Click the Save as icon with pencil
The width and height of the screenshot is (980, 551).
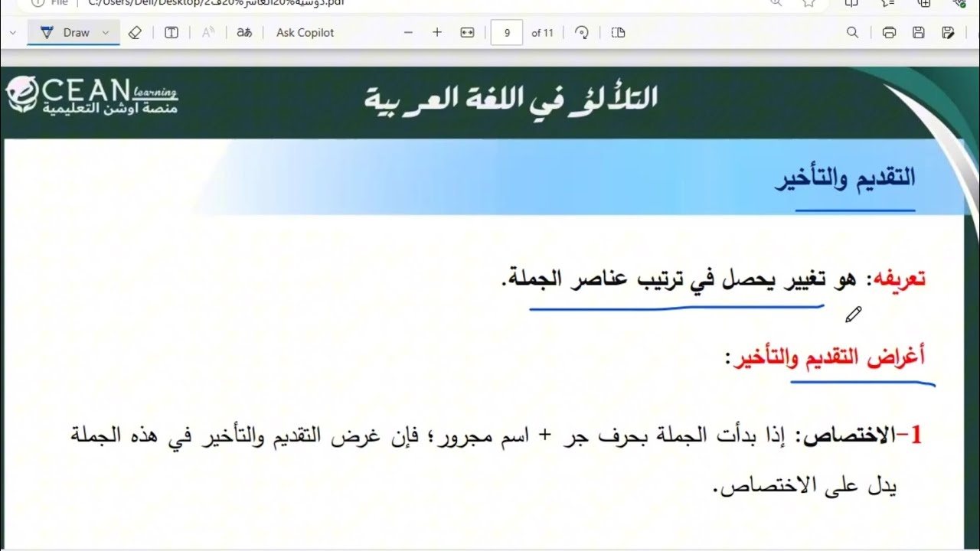(x=949, y=32)
